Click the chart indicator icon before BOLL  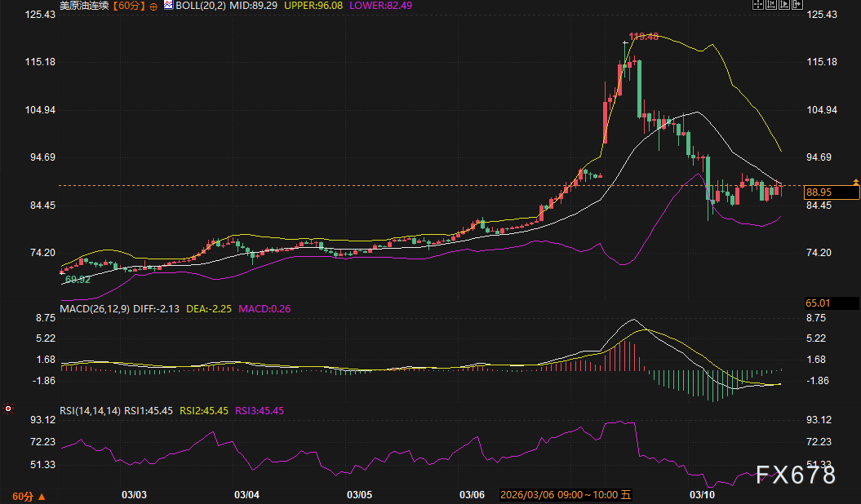tap(168, 5)
